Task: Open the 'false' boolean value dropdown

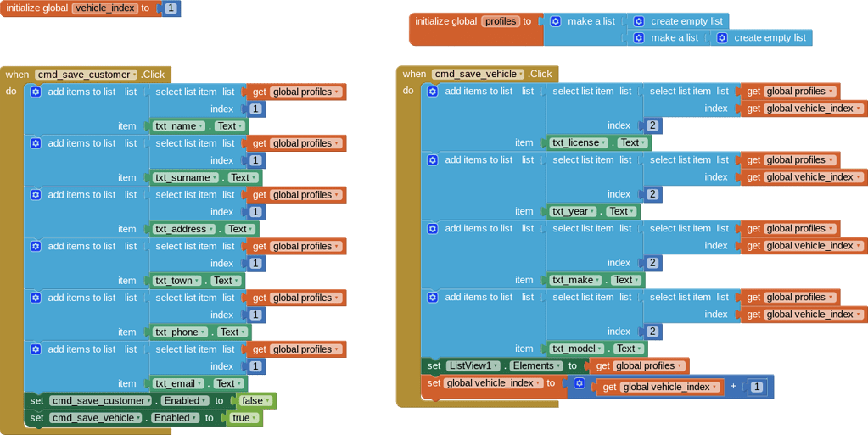Action: (x=268, y=401)
